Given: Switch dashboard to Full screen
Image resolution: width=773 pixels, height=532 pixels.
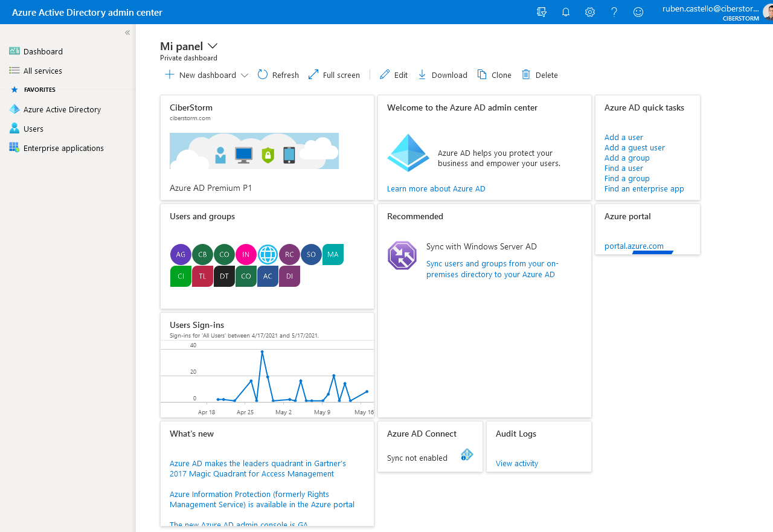Looking at the screenshot, I should click(334, 75).
